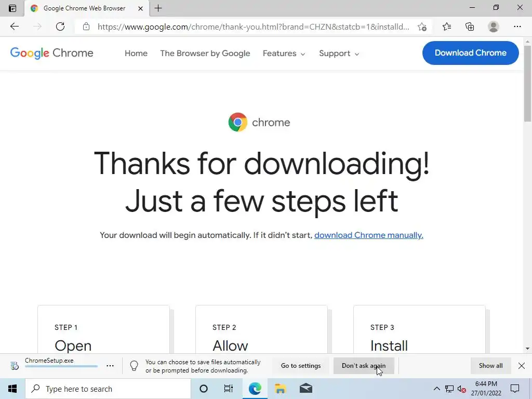Viewport: 532px width, 399px height.
Task: Open Task View on the taskbar
Action: [x=229, y=389]
